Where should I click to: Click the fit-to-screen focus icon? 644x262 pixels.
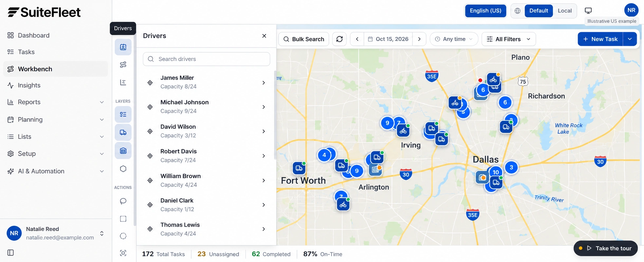(123, 253)
